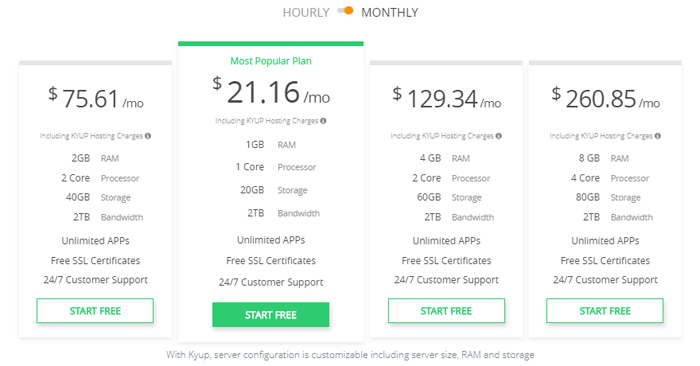Click the $260.85 /mo price

click(x=605, y=98)
